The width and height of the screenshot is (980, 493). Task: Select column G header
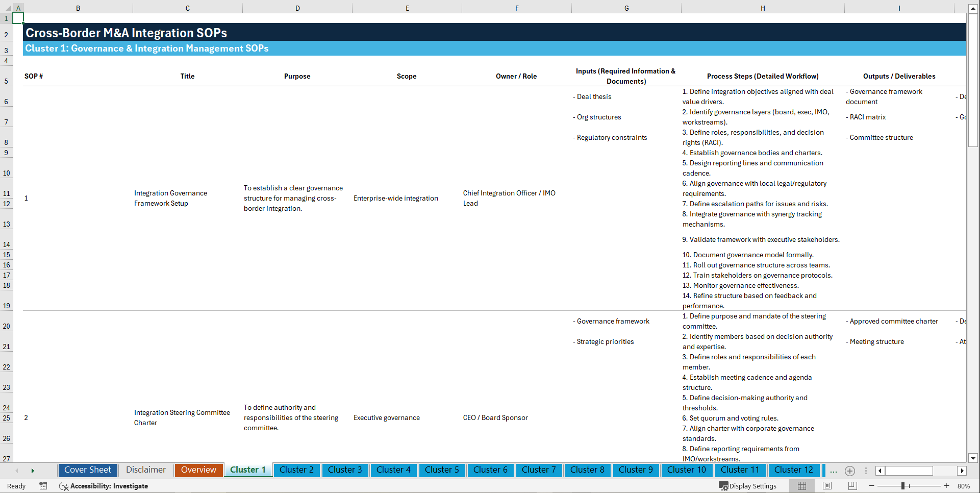[626, 8]
